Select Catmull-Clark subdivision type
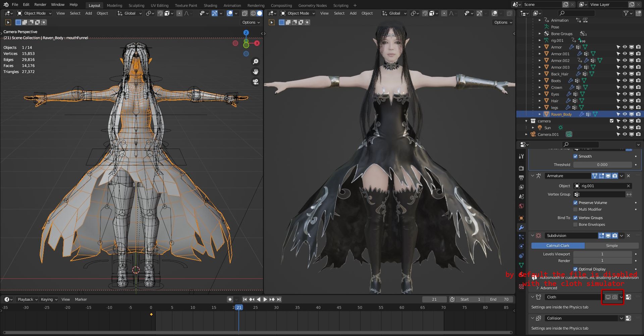This screenshot has height=336, width=644. (558, 246)
